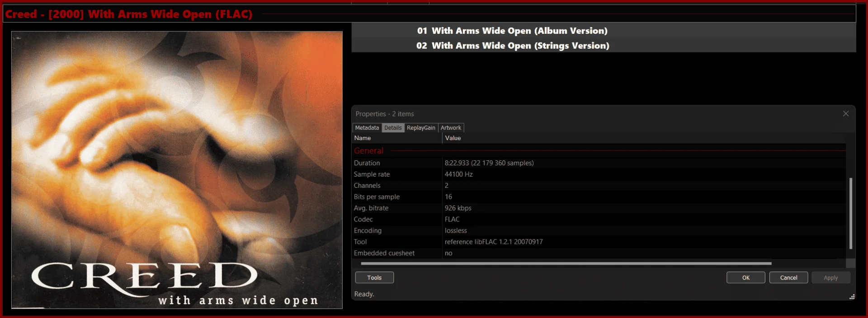Select the Codec row
Viewport: 868px width, 318px height.
599,220
